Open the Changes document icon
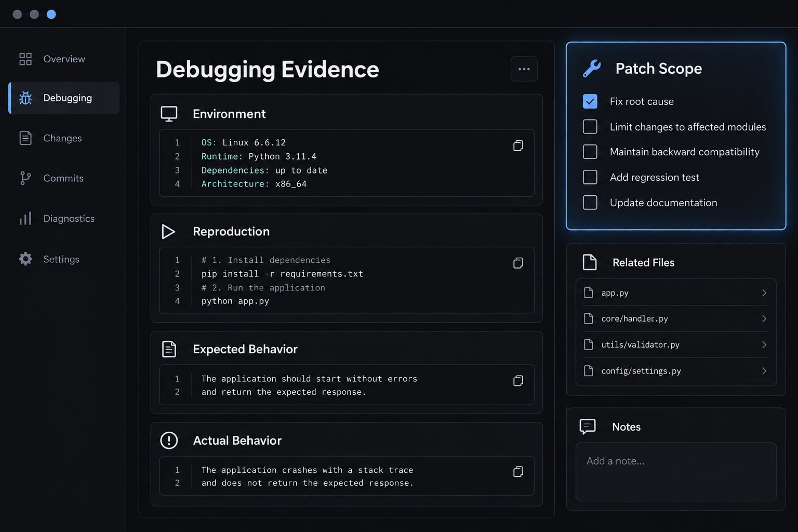This screenshot has width=798, height=532. click(25, 138)
